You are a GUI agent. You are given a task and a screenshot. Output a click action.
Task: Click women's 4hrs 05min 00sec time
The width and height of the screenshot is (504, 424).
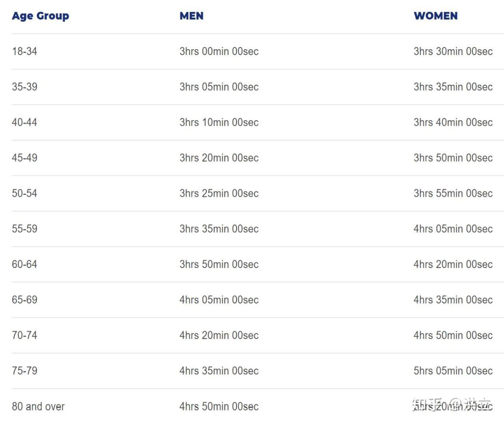[x=453, y=229]
